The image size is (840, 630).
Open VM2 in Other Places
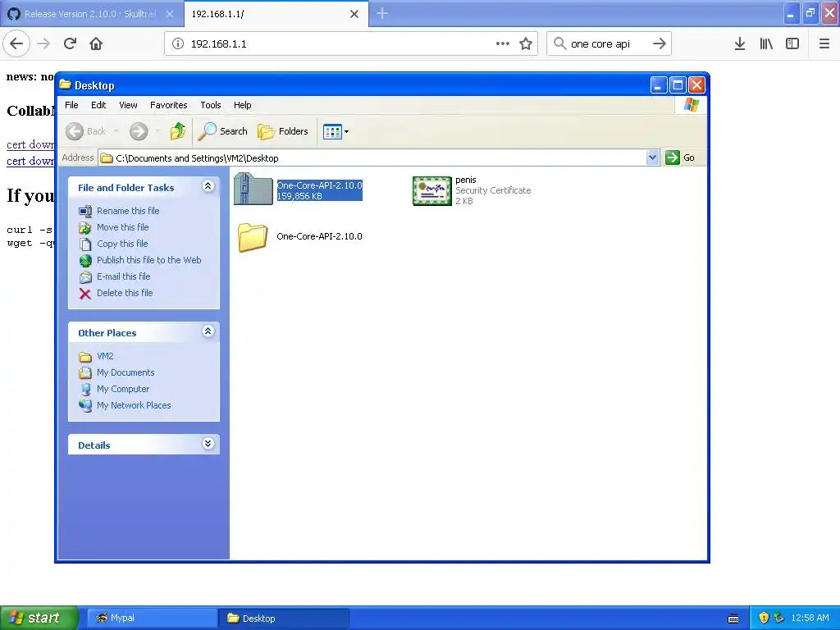coord(105,356)
